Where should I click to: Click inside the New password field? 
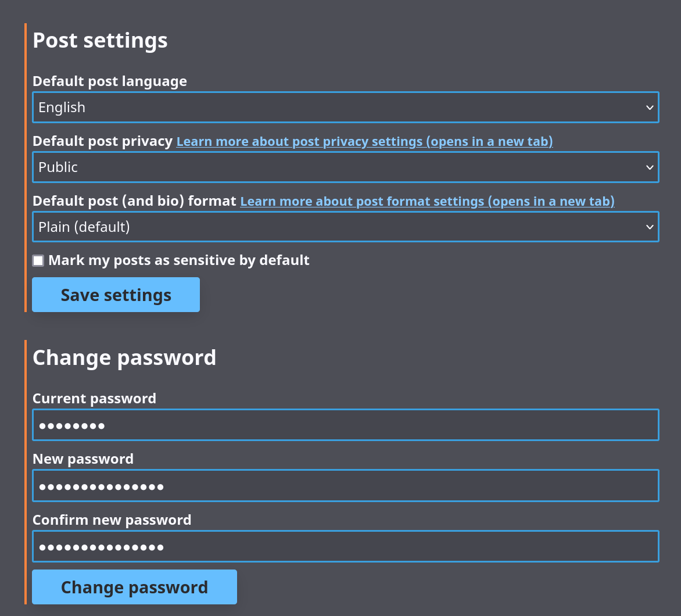[x=346, y=485]
